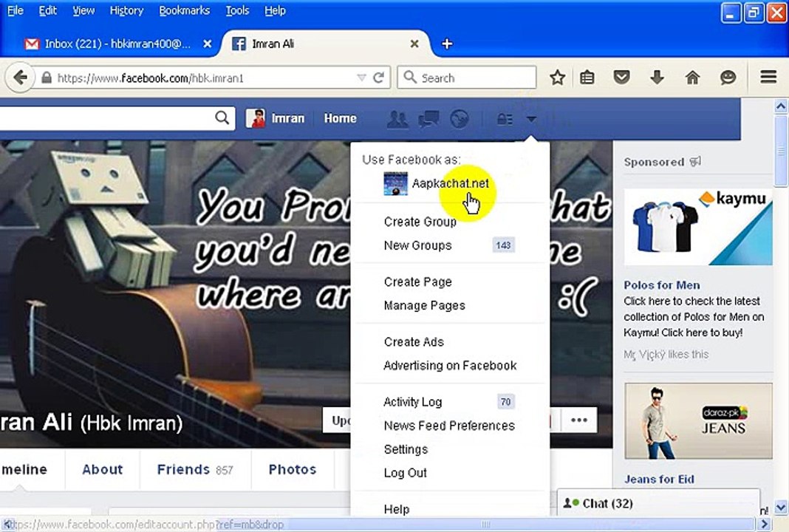Click the three-dots more button on cover

click(578, 420)
